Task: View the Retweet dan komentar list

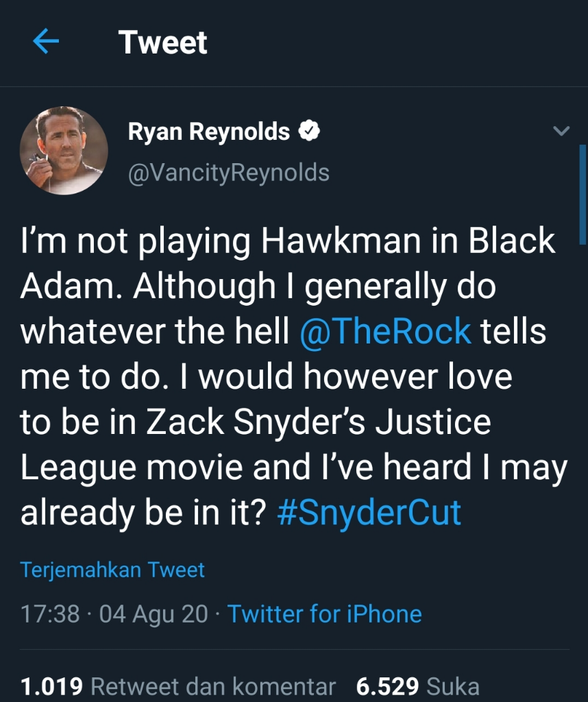Action: 212,686
